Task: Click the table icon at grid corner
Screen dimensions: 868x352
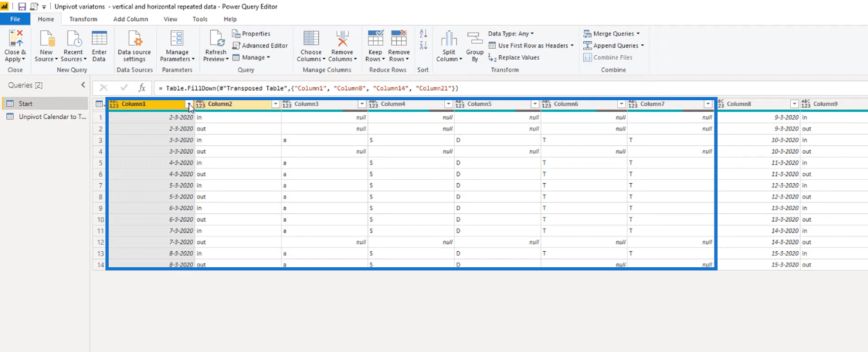Action: click(99, 104)
